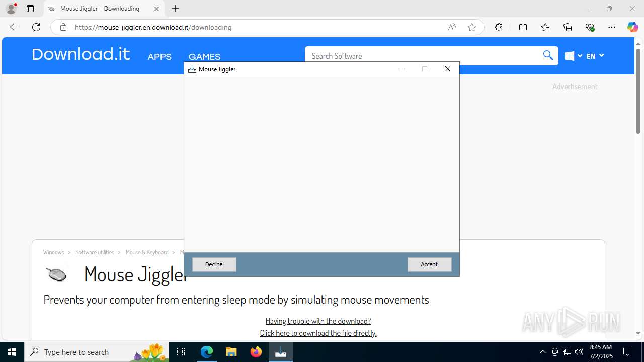
Task: Open the Windows breadcrumb link
Action: [53, 252]
